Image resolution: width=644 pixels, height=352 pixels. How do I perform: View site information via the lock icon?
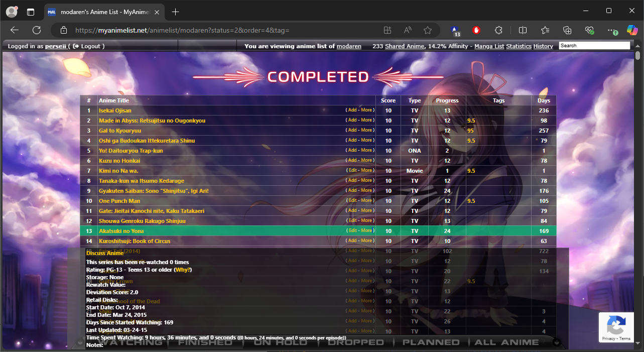click(x=64, y=30)
